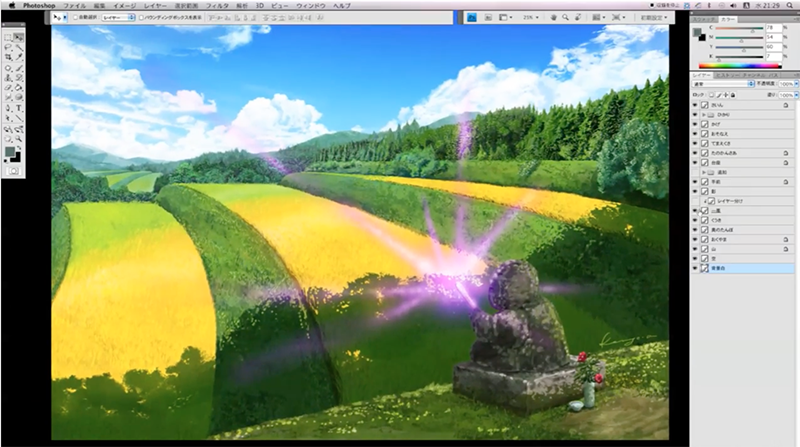Select the Move tool in toolbox
800x447 pixels.
pyautogui.click(x=19, y=38)
